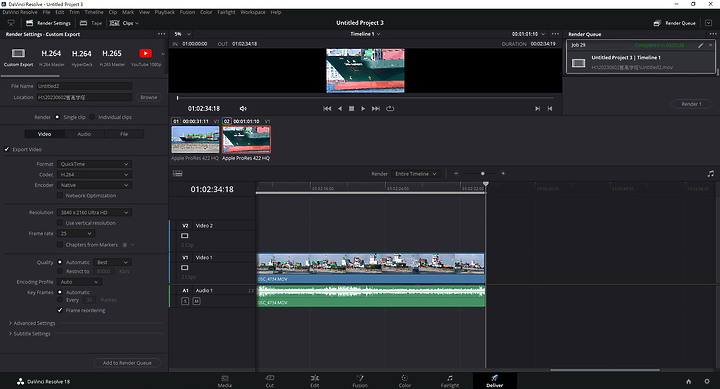Viewport: 720px width, 389px height.
Task: Click the viewer scrub bar
Action: [x=365, y=98]
